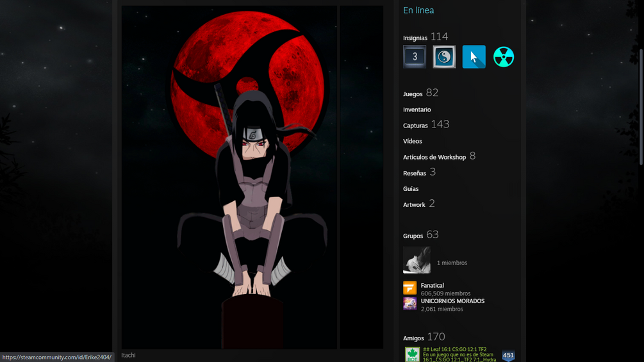Image resolution: width=644 pixels, height=362 pixels.
Task: Click the page vertical scrollbar thumb
Action: pyautogui.click(x=642, y=107)
